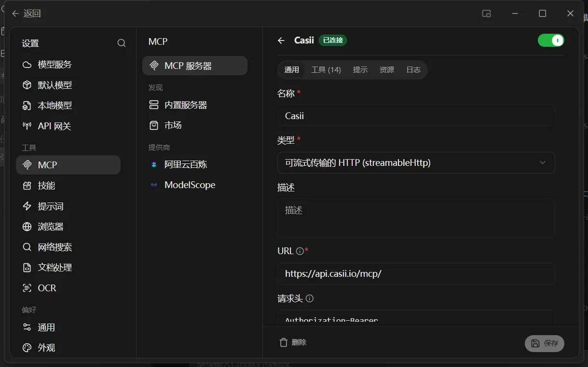Disable the Casii server toggle
Viewport: 588px width, 367px height.
click(x=551, y=41)
